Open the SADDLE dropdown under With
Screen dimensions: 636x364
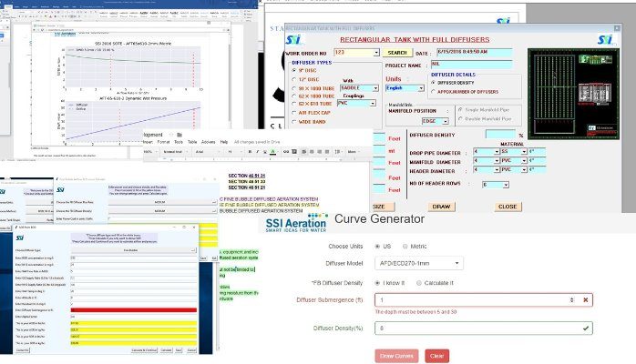click(x=375, y=88)
